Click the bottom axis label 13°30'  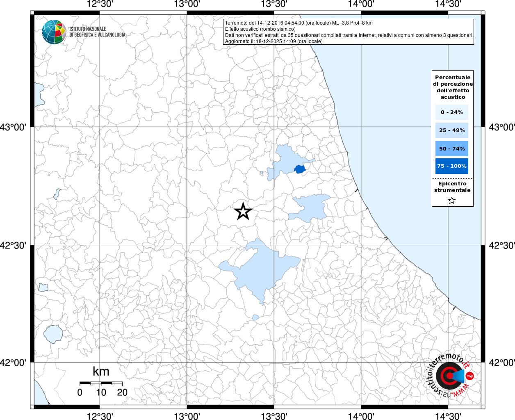pos(274,416)
